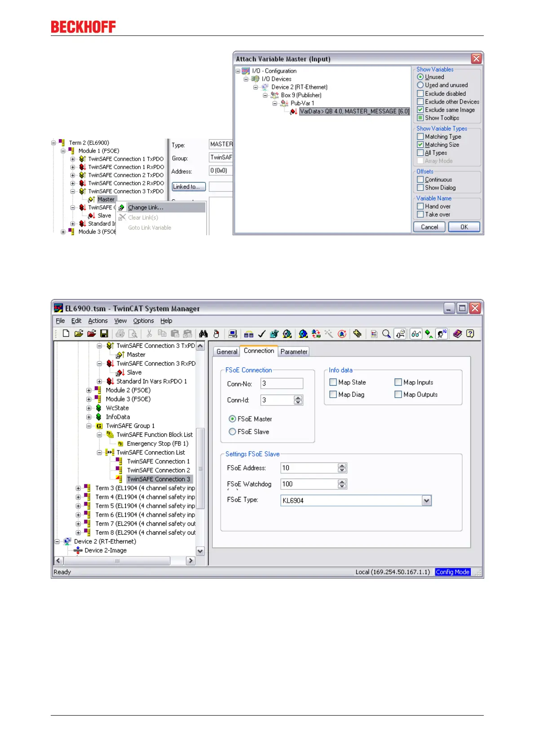Decrease the FSoE Watchdog spinner
The width and height of the screenshot is (535, 756).
pos(342,487)
